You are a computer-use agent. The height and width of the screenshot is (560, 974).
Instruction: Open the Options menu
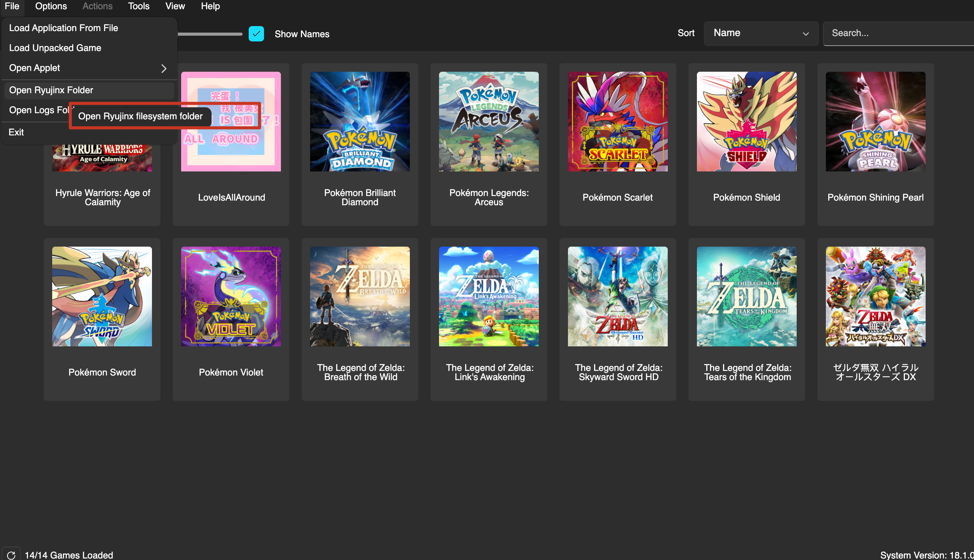[51, 6]
